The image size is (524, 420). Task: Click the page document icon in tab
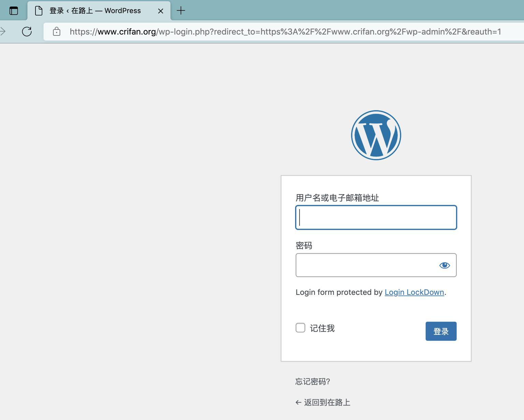tap(39, 11)
